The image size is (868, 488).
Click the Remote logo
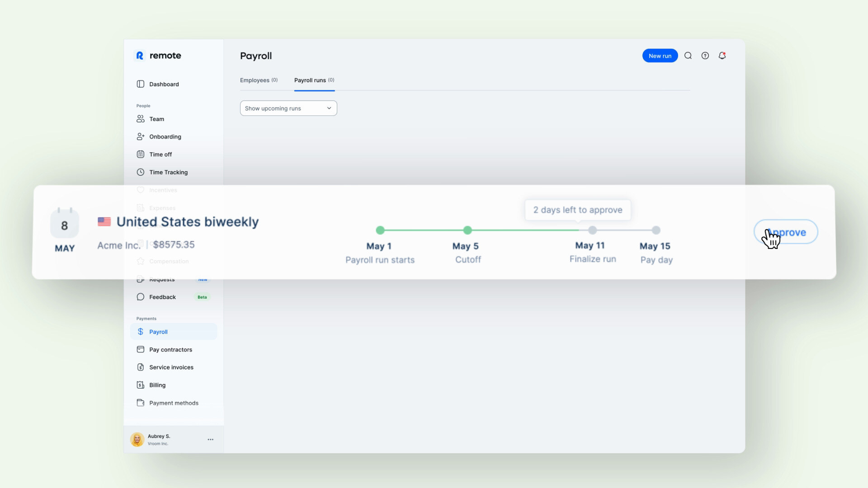coord(158,56)
